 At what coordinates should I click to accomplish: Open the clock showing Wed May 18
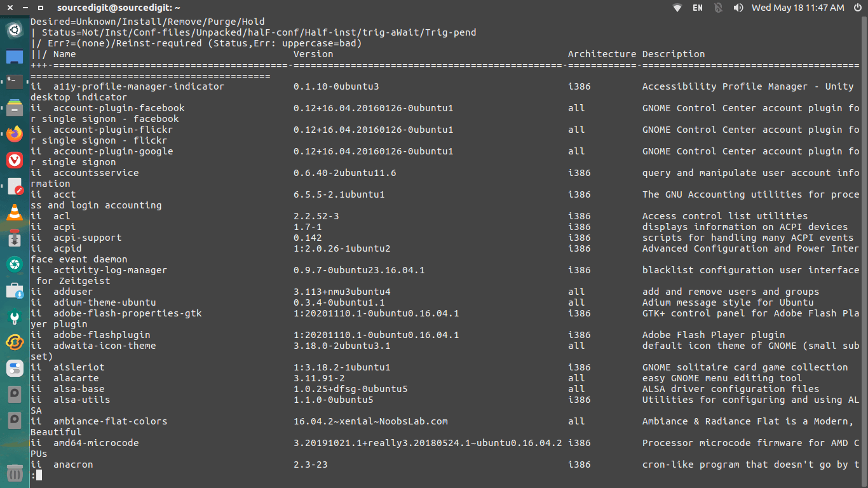pos(797,8)
